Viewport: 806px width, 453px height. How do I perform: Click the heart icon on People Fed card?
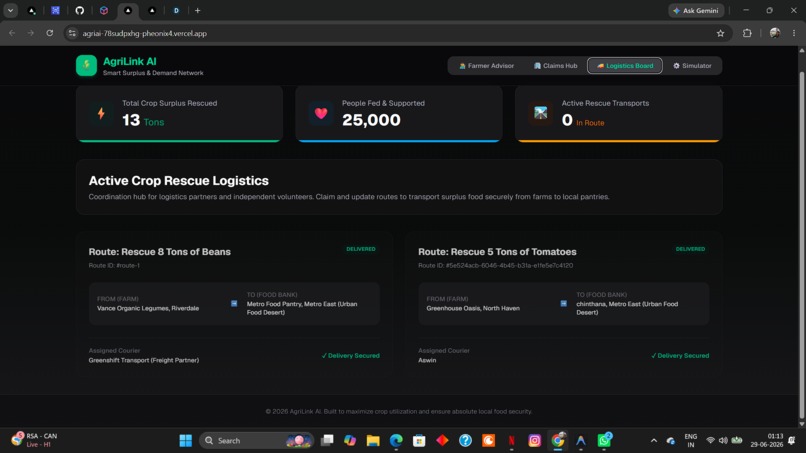(321, 113)
